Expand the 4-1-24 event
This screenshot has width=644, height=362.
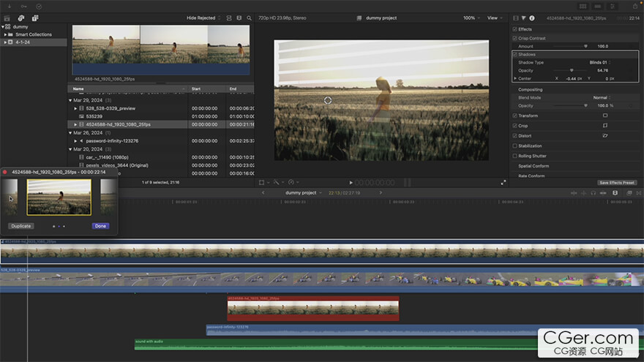pos(5,42)
